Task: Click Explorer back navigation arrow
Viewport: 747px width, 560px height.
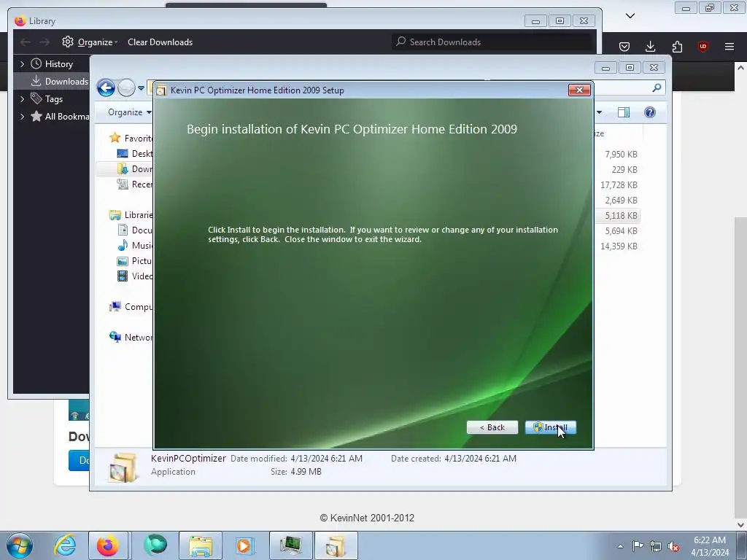Action: click(106, 87)
